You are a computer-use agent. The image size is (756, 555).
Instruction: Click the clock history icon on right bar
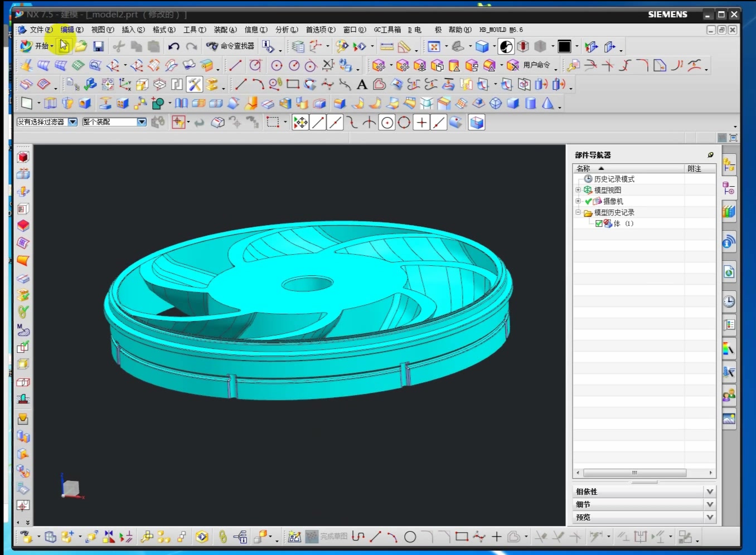click(x=729, y=301)
